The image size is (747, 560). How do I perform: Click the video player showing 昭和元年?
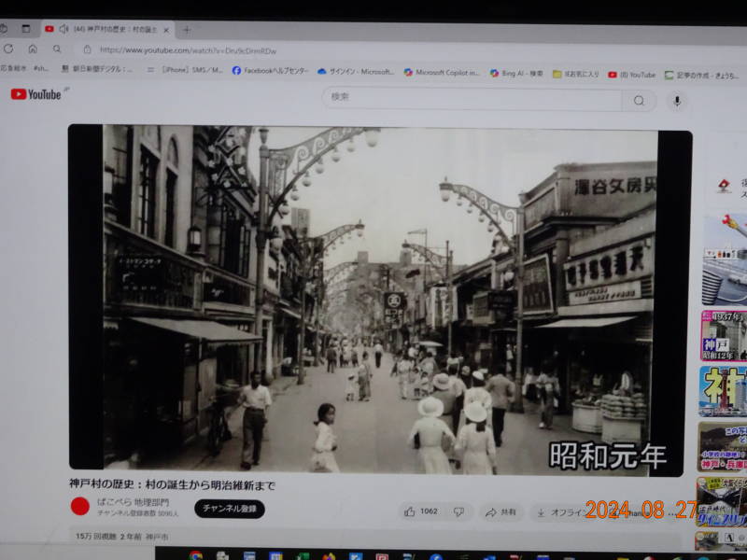pyautogui.click(x=380, y=300)
